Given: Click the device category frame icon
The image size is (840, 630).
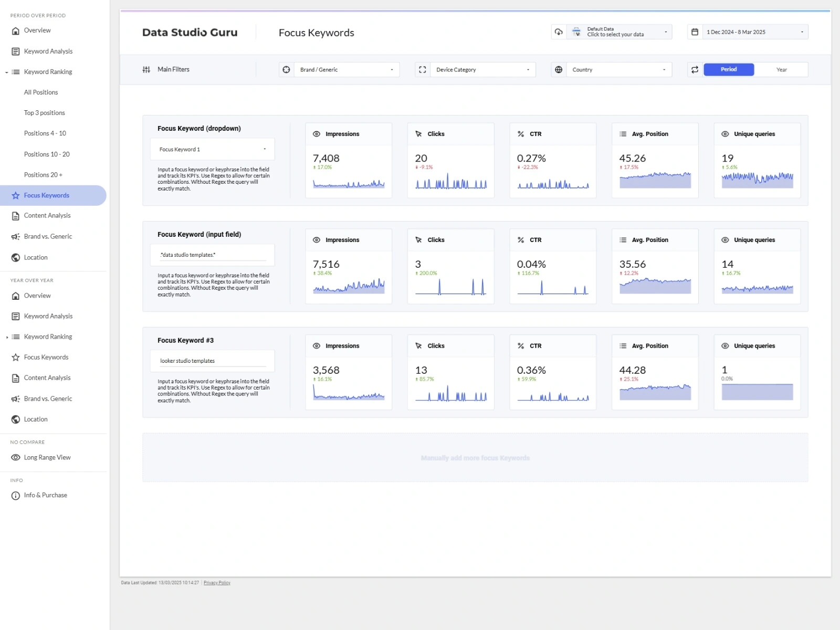Looking at the screenshot, I should click(422, 70).
